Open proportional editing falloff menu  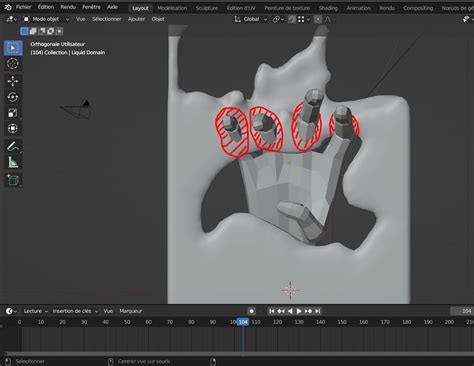(x=329, y=19)
